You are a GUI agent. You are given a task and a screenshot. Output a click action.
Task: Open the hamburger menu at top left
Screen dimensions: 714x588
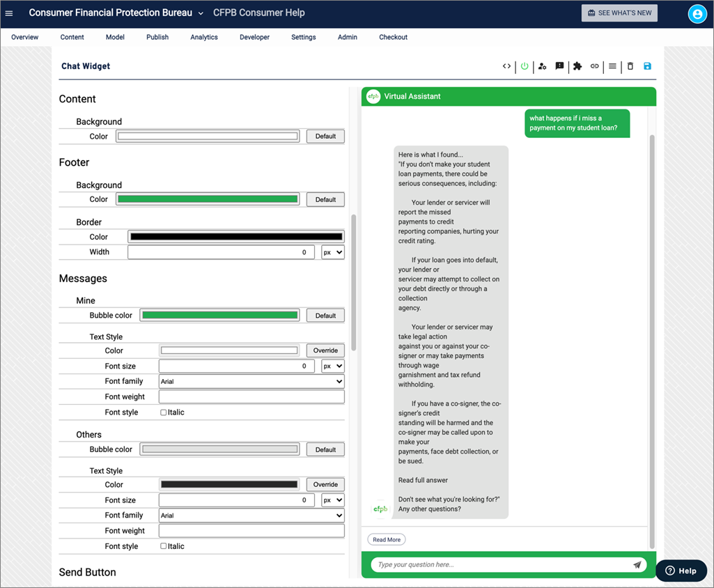coord(9,13)
